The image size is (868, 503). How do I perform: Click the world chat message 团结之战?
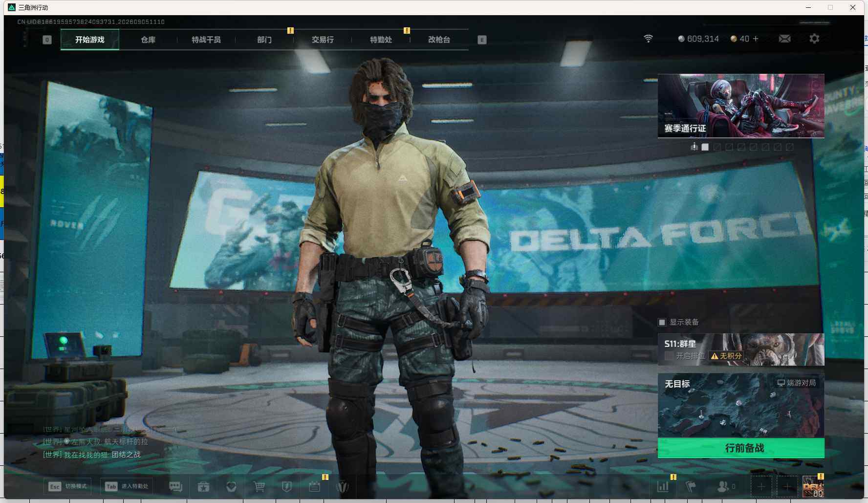[x=126, y=455]
